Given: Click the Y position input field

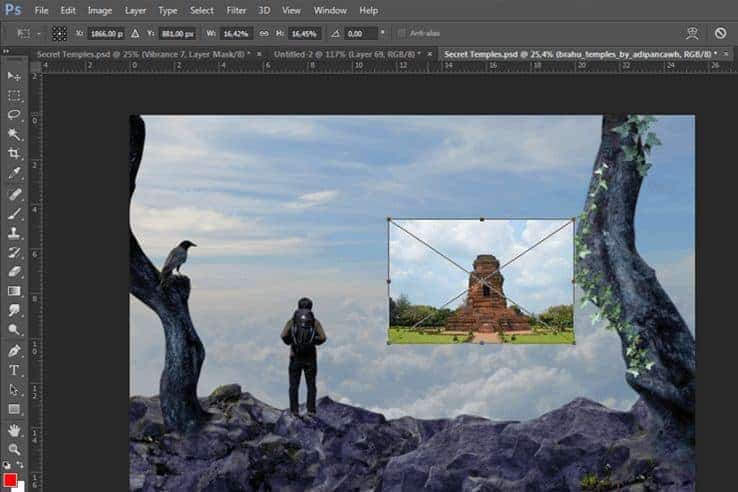Looking at the screenshot, I should coord(177,33).
